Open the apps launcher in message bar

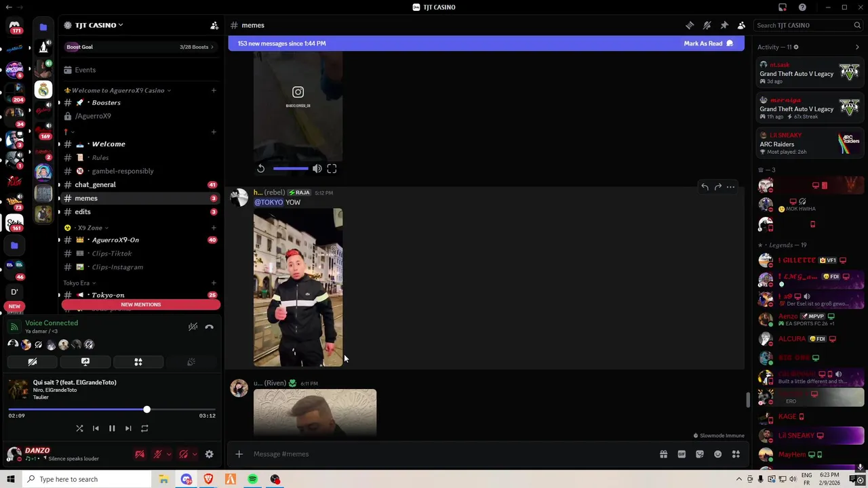pos(736,454)
